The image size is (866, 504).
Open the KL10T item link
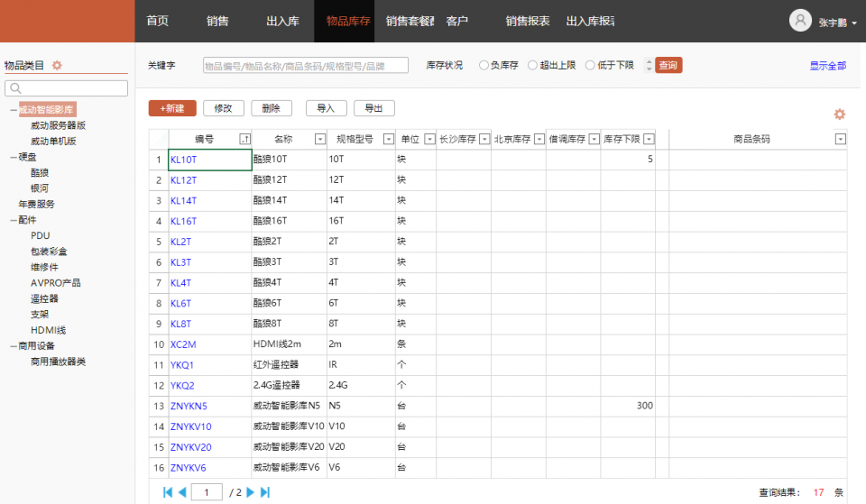(x=183, y=160)
